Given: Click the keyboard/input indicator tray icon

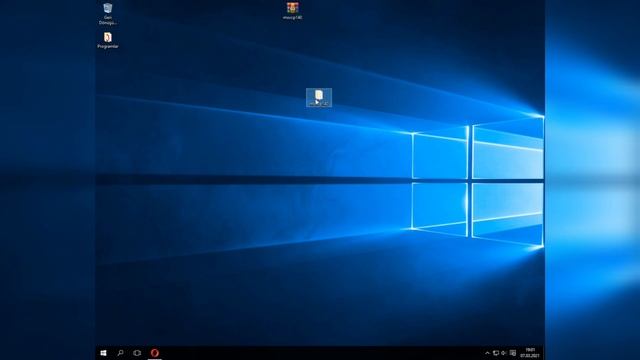Looking at the screenshot, I should (513, 353).
